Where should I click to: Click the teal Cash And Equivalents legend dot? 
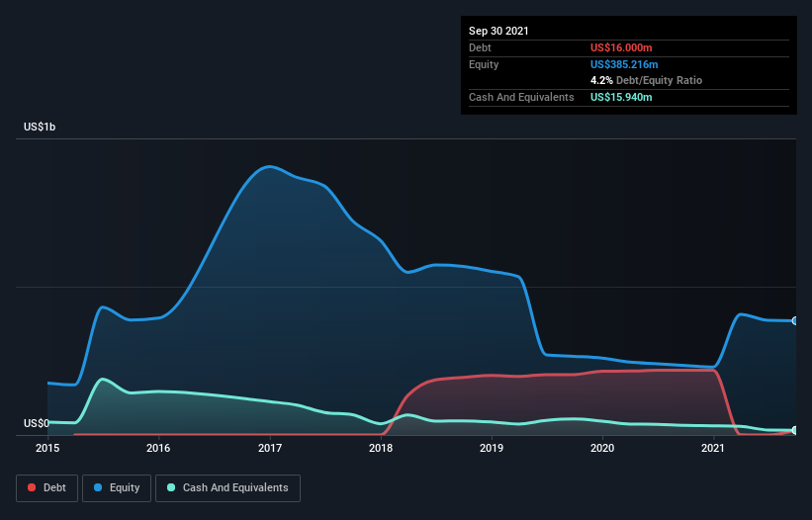(x=171, y=487)
